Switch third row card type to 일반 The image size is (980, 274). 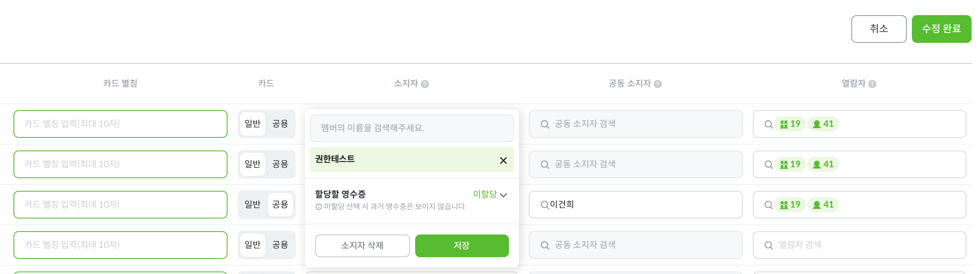pyautogui.click(x=252, y=205)
